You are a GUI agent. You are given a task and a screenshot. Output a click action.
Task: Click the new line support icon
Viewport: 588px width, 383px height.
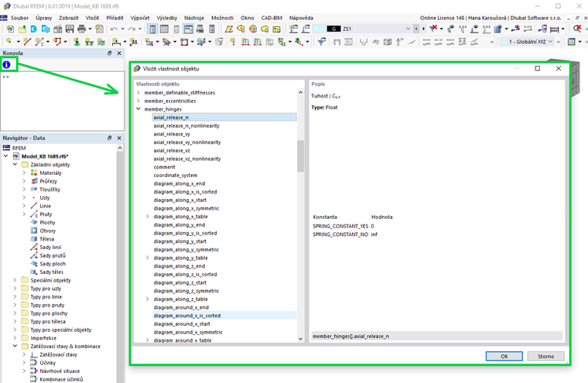click(89, 41)
